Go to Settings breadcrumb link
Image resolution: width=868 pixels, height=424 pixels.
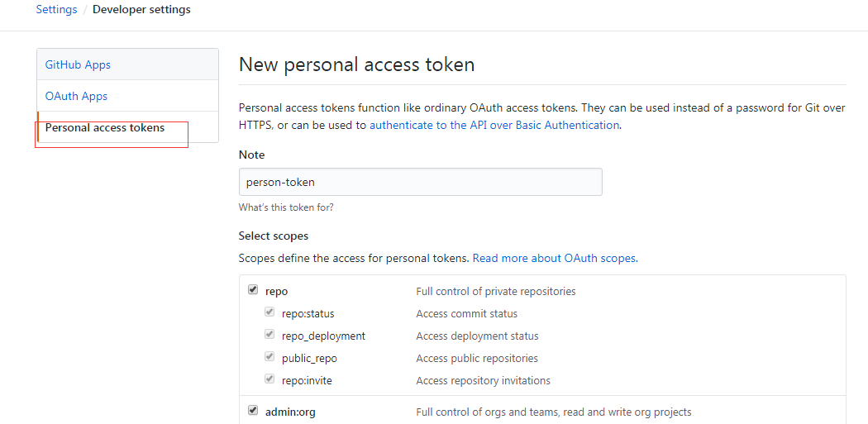[56, 9]
